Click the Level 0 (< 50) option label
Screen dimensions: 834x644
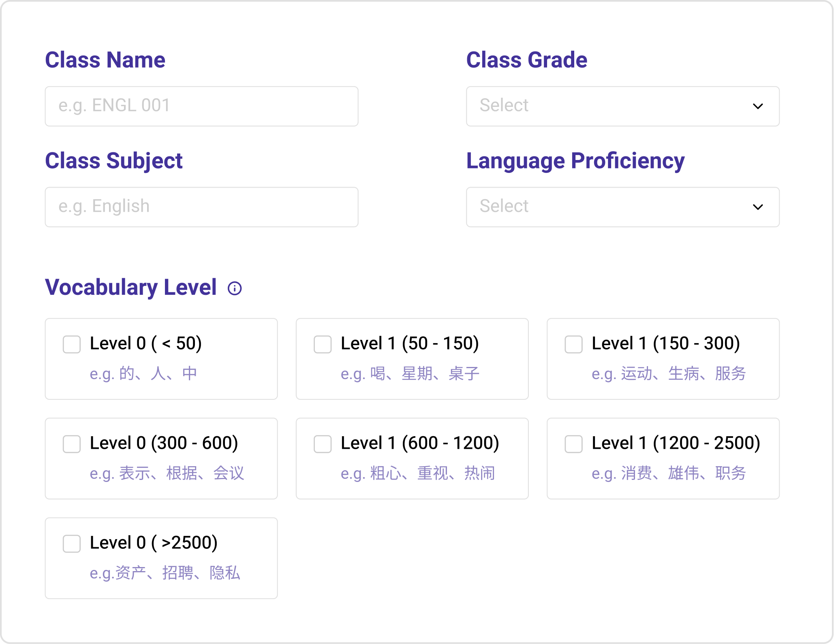[145, 343]
